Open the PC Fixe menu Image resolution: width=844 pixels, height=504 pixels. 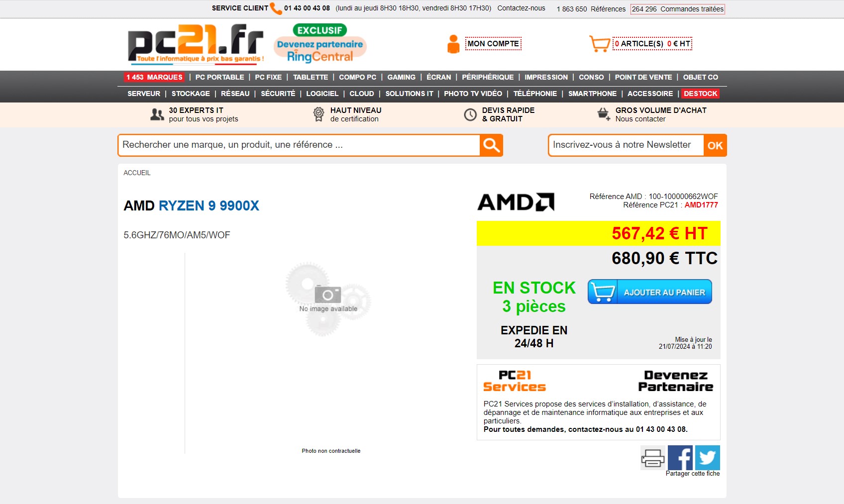click(268, 77)
